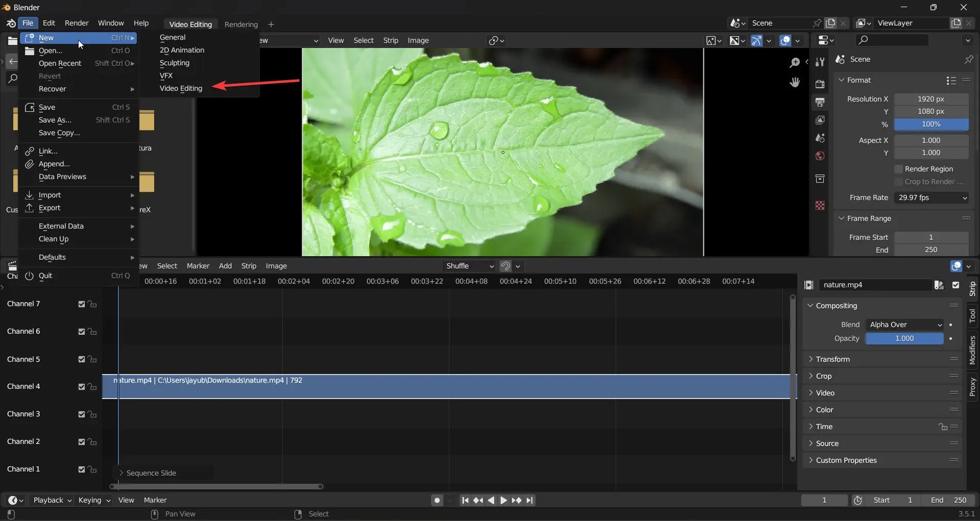Open the World properties globe icon
The height and width of the screenshot is (521, 980).
[x=821, y=155]
